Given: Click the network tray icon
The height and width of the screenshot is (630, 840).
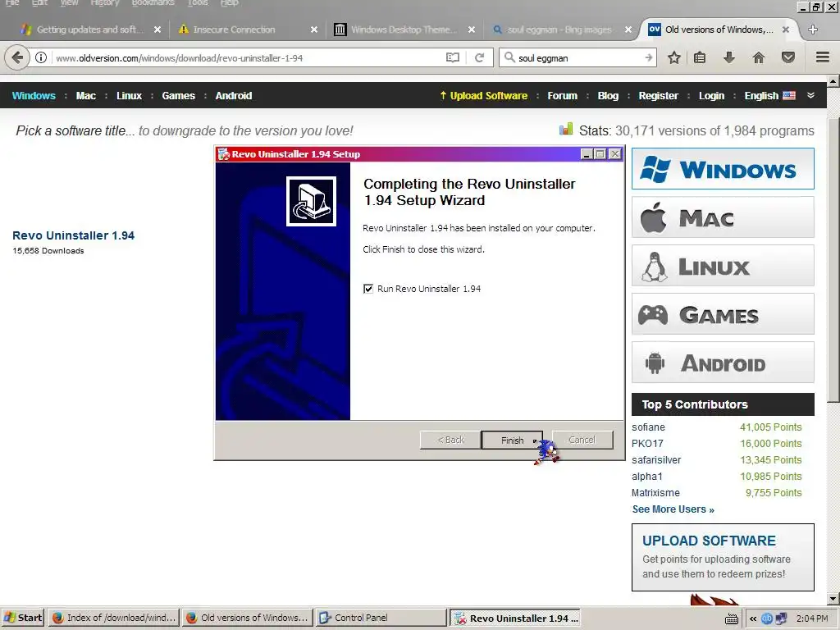Looking at the screenshot, I should tap(782, 619).
